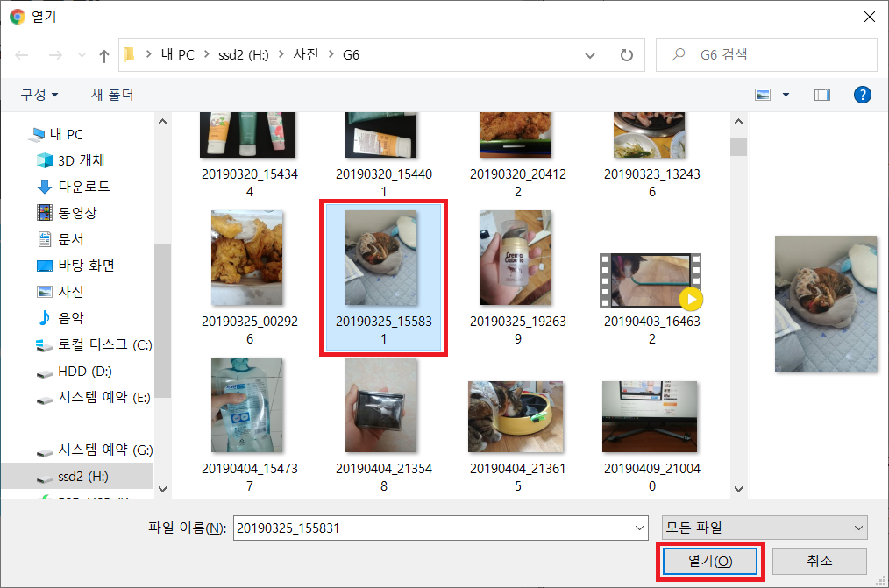889x588 pixels.
Task: Open the view options dropdown arrow
Action: pyautogui.click(x=786, y=95)
